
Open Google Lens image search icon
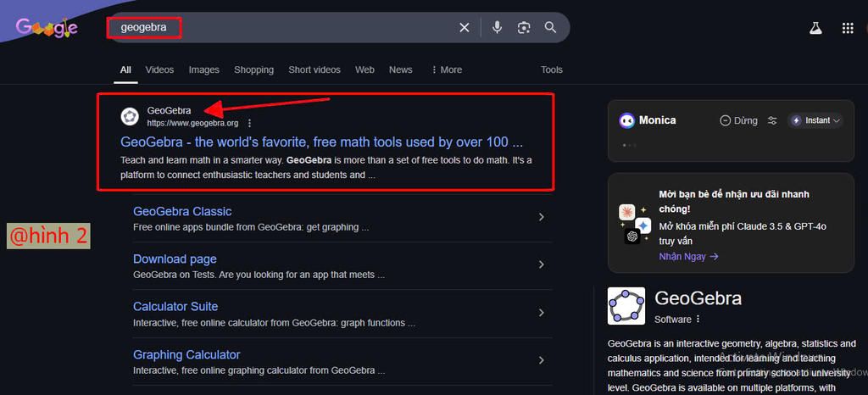[524, 27]
